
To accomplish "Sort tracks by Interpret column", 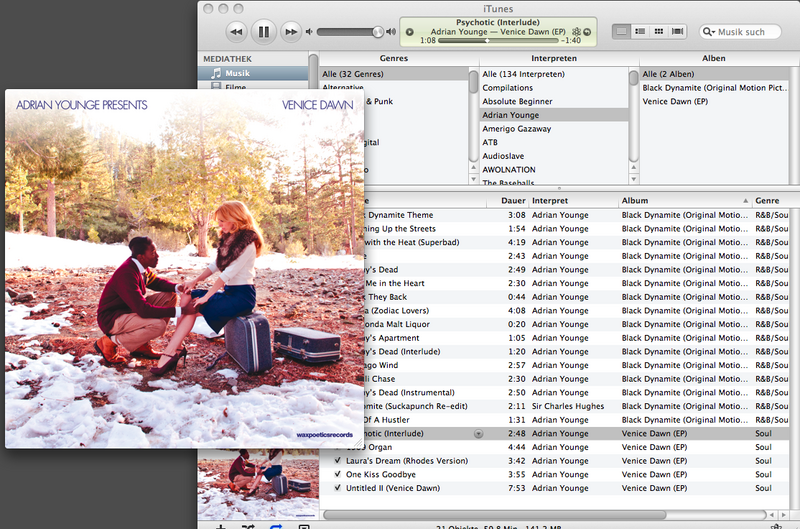I will pyautogui.click(x=574, y=201).
